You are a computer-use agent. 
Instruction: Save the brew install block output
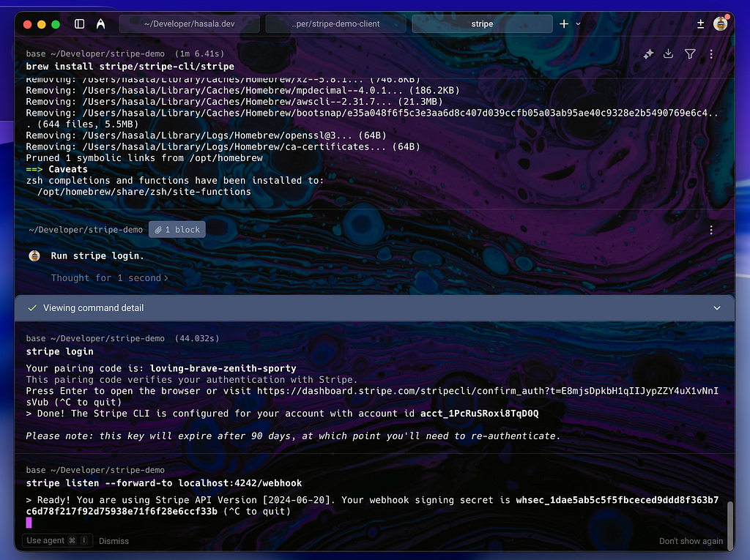[x=668, y=54]
